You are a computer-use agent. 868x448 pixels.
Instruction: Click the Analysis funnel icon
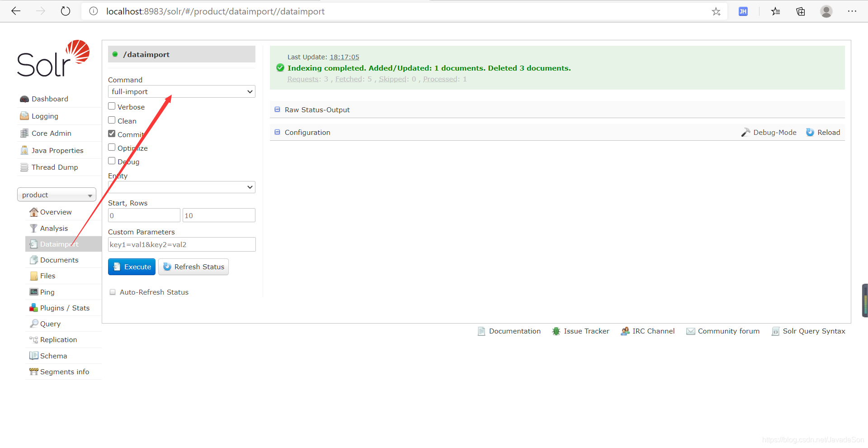point(34,228)
